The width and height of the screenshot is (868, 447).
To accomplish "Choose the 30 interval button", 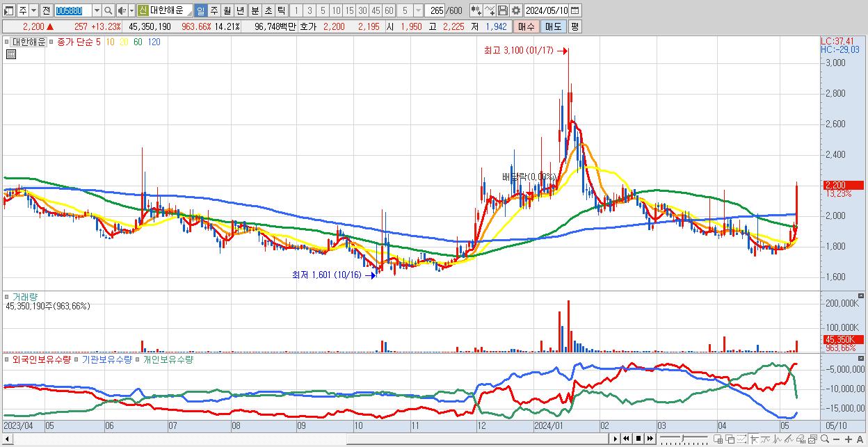I will [x=362, y=10].
